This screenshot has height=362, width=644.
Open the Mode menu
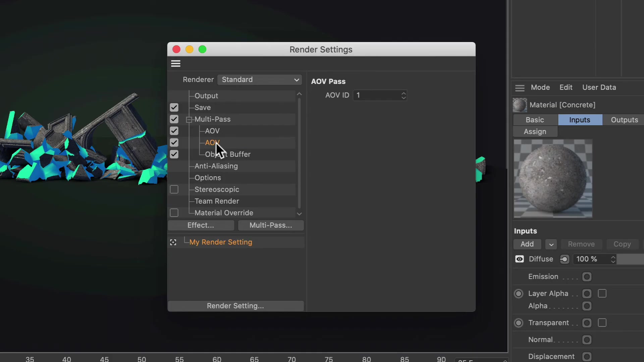pos(540,87)
